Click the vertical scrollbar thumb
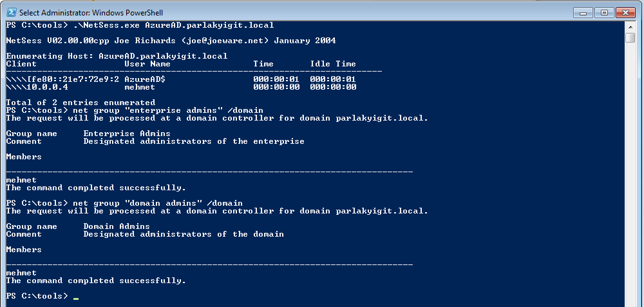 [630, 37]
